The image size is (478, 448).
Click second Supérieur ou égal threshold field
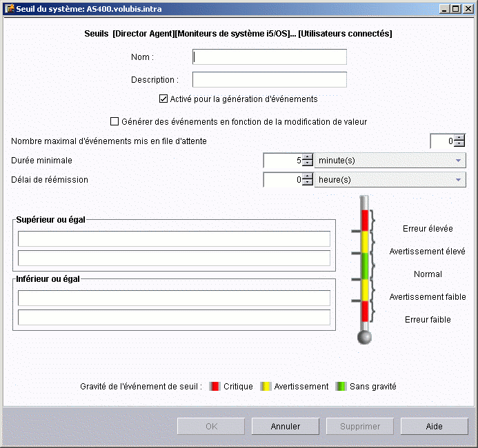click(174, 258)
